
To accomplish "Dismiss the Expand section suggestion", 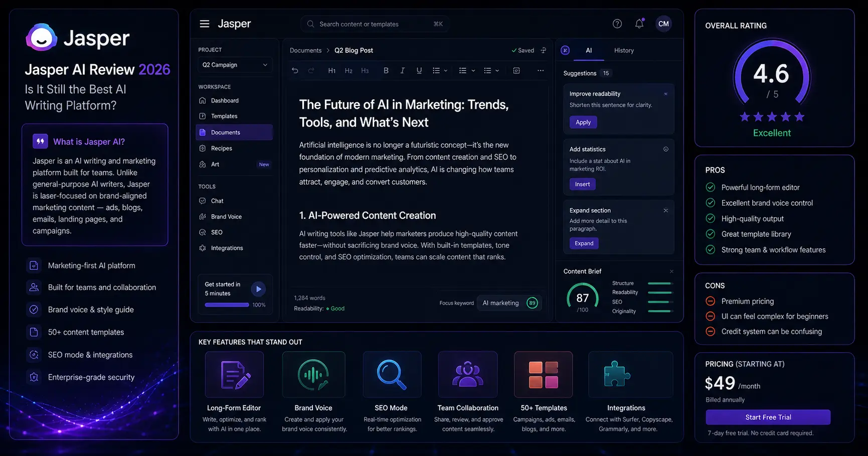I will pos(666,210).
